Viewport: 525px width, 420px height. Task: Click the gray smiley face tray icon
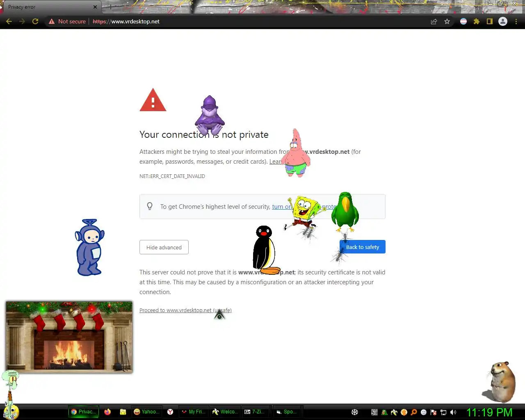pyautogui.click(x=424, y=412)
